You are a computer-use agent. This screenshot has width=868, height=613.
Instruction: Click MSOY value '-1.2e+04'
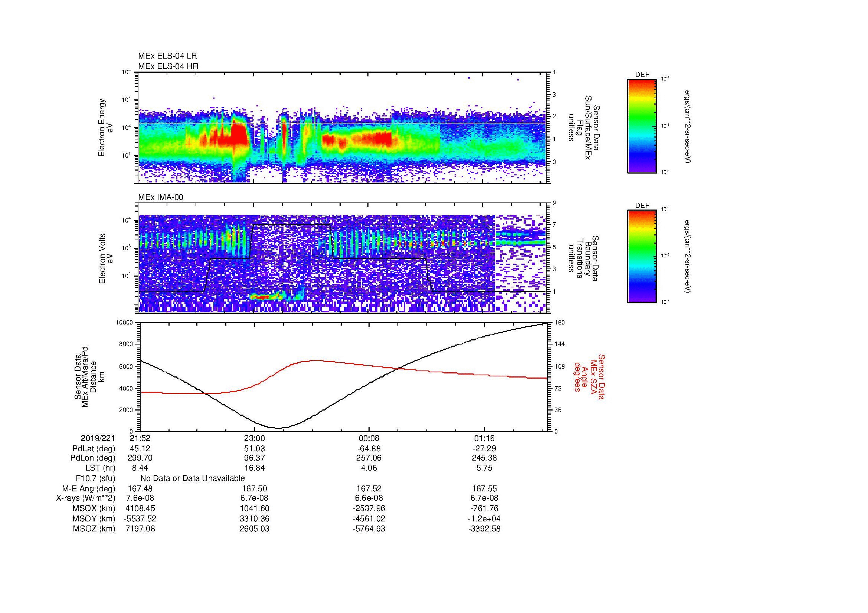pos(484,518)
